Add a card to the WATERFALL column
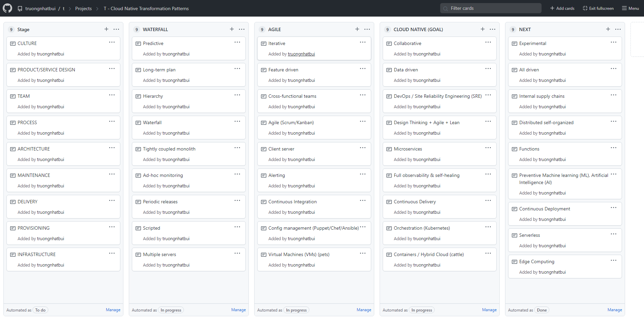Screen dimensions: 644x321 click(x=232, y=29)
